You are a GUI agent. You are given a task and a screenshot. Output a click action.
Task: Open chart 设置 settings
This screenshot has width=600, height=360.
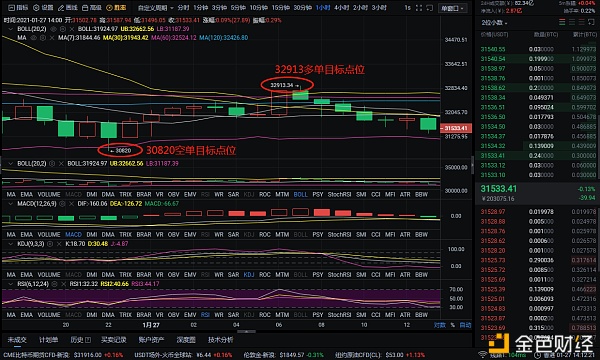(43, 8)
